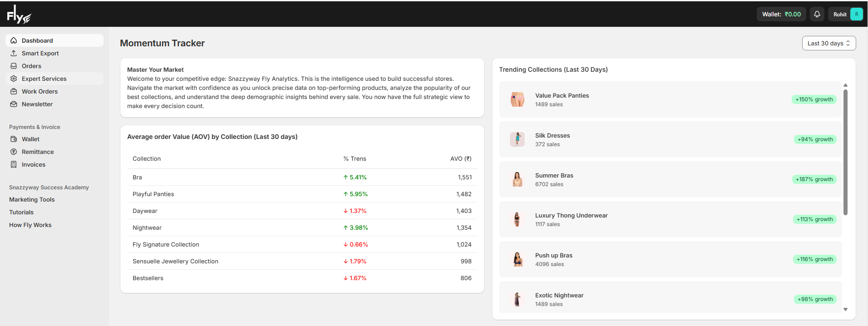Click the 6702 sales text
The height and width of the screenshot is (326, 868).
[x=549, y=184]
